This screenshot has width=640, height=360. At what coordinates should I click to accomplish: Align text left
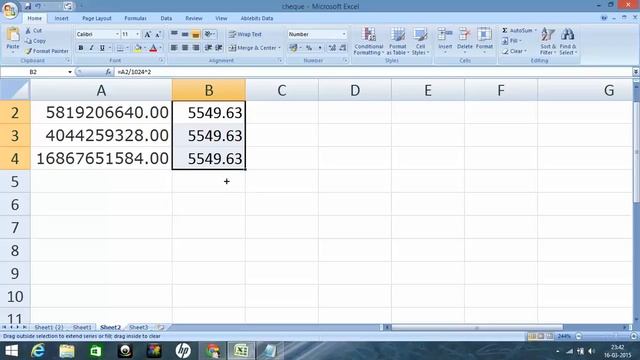174,48
